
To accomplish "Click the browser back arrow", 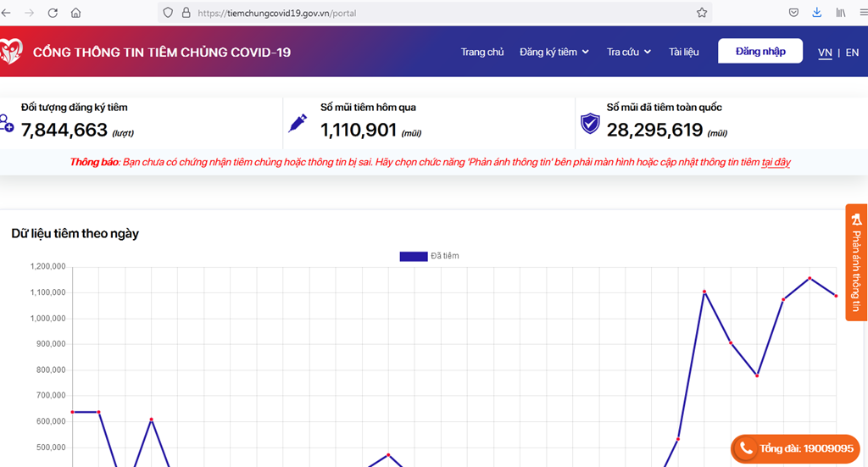I will (7, 13).
